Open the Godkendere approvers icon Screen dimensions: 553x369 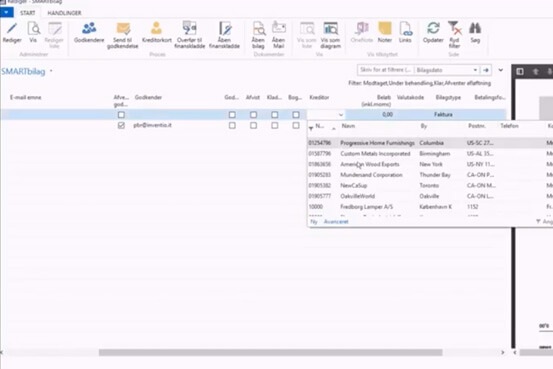tap(89, 28)
